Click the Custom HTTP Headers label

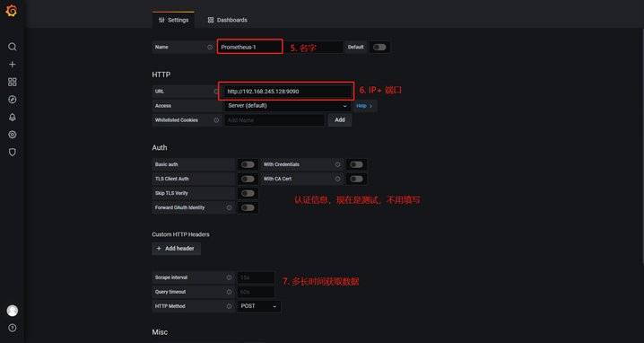point(180,234)
